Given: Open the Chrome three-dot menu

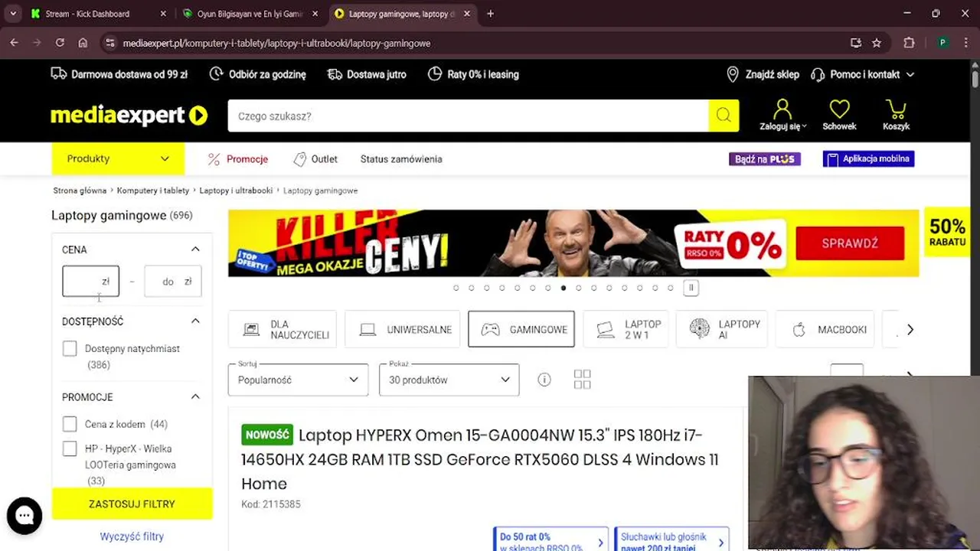Looking at the screenshot, I should point(965,43).
